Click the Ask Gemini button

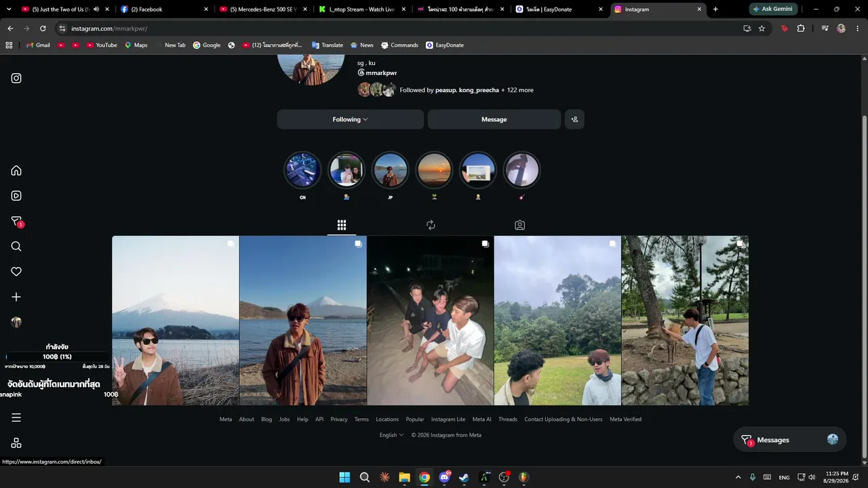click(x=773, y=9)
